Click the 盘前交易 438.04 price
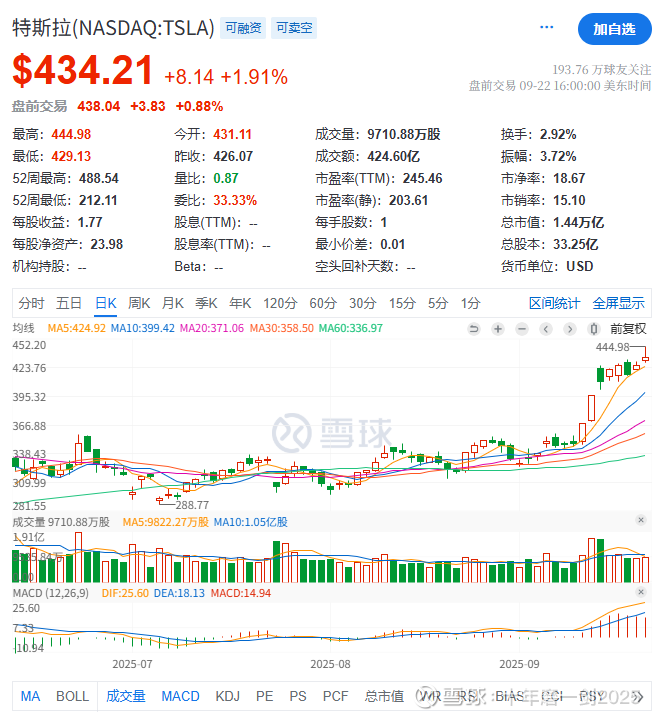660x717 pixels. (x=99, y=107)
